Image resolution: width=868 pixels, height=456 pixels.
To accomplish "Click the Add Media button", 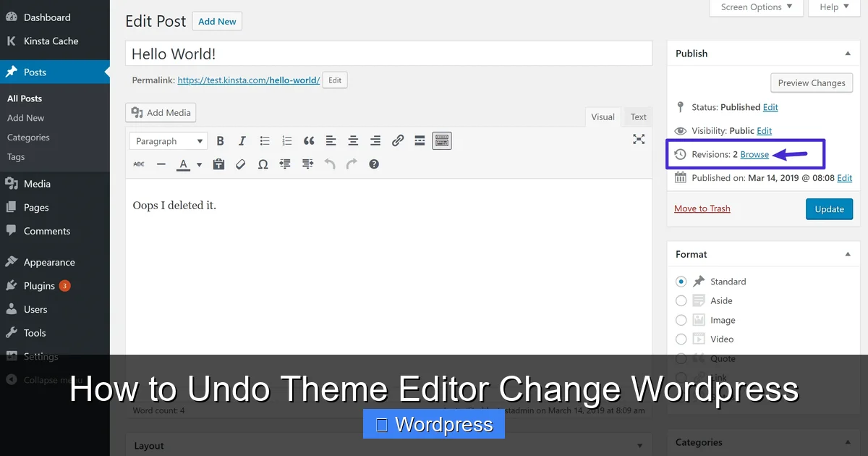I will pos(161,113).
